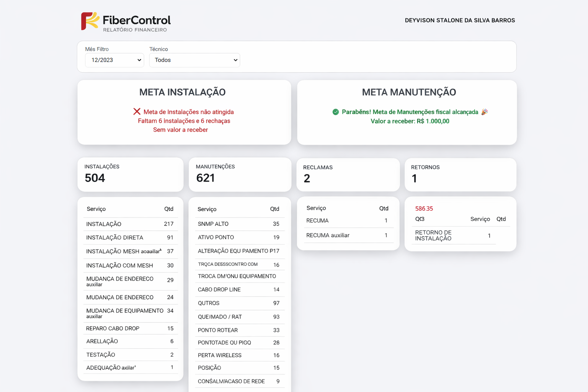
Task: Select the MANUTENÇÕES 621 summary card
Action: (x=240, y=174)
